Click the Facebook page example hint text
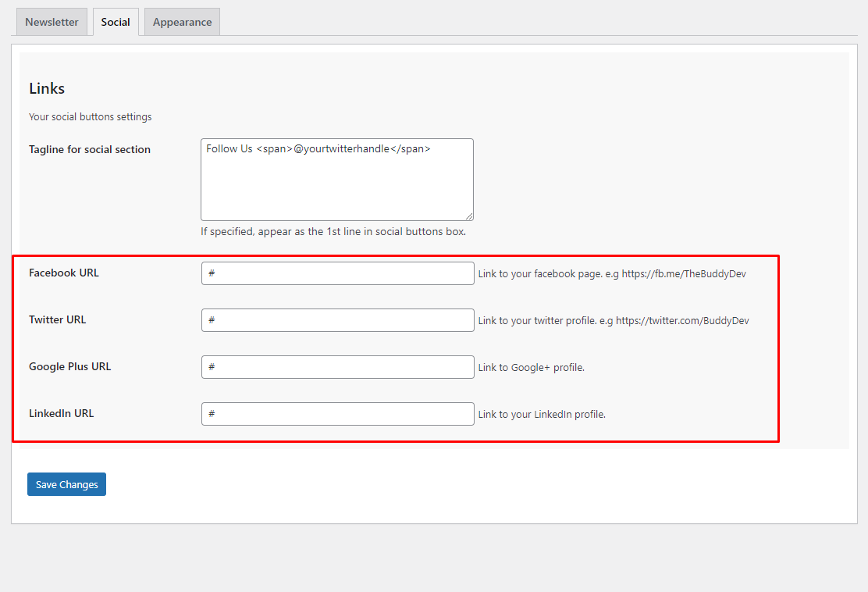Viewport: 868px width, 592px height. [612, 274]
